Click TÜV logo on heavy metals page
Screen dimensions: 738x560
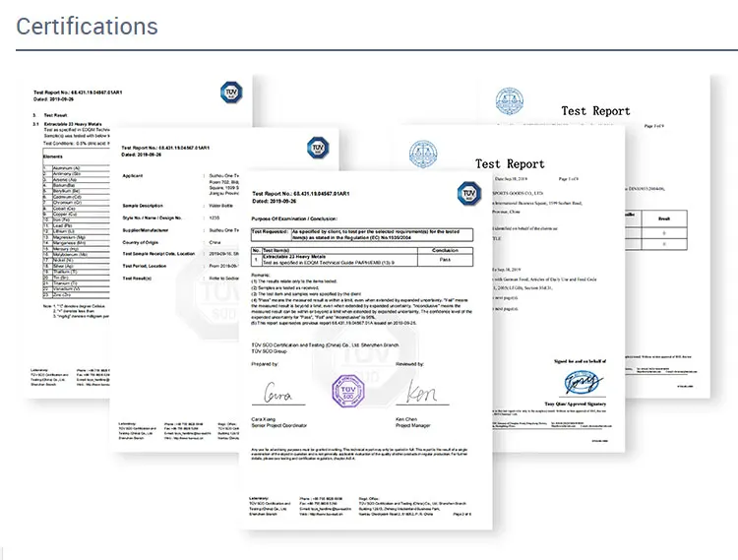click(231, 93)
